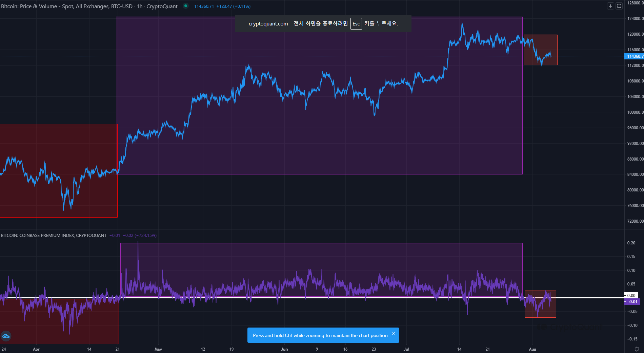This screenshot has height=353, width=644.
Task: Click the Esc key hint in the notification
Action: (356, 24)
